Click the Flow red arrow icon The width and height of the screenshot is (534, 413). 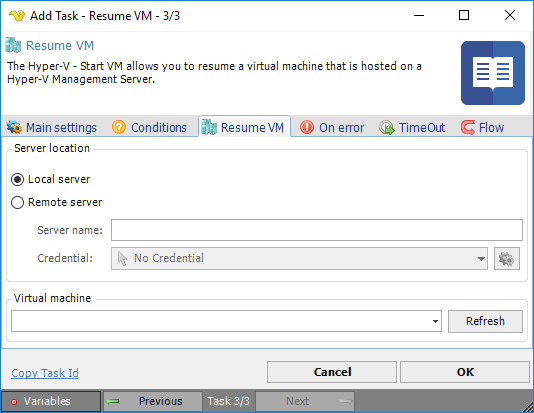coord(468,127)
